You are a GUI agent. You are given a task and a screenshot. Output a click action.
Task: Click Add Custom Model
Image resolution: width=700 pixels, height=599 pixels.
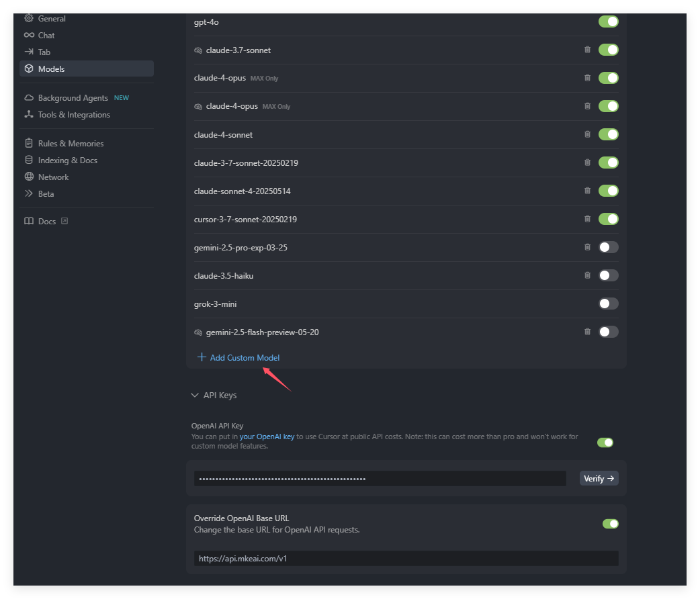[x=245, y=357]
